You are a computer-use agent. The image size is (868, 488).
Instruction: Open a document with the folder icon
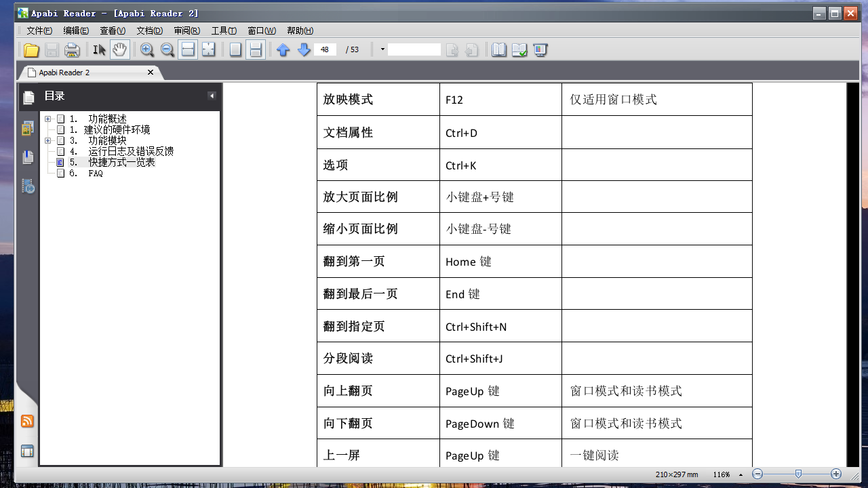[31, 49]
